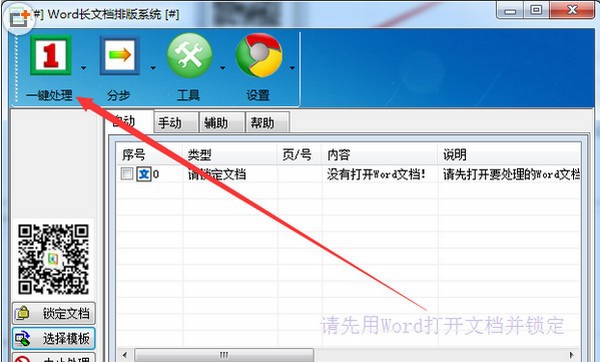600x362 pixels.
Task: Click the scrollbar left arrow
Action: coord(124,355)
